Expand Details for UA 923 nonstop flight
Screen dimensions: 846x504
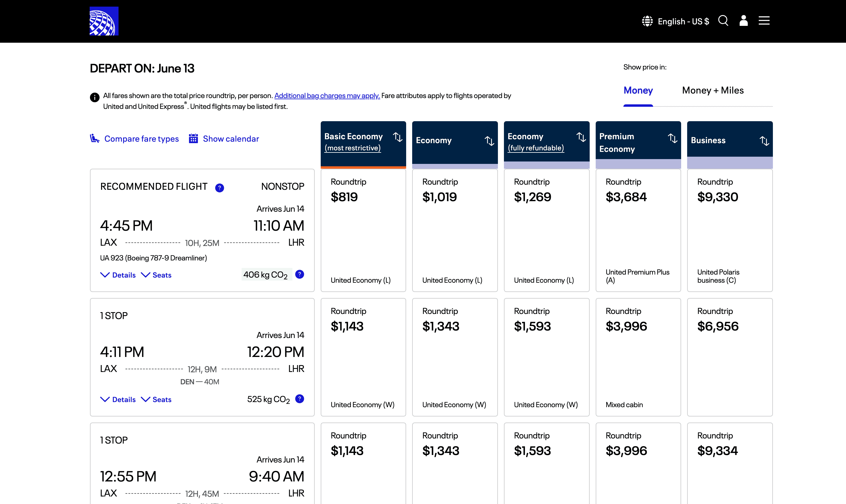tap(118, 275)
